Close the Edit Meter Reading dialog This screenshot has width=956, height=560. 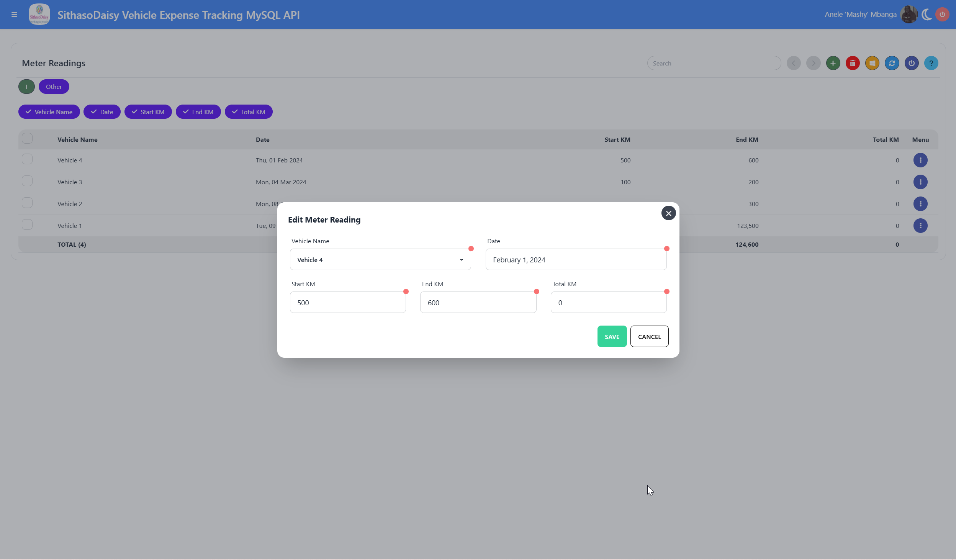[668, 213]
